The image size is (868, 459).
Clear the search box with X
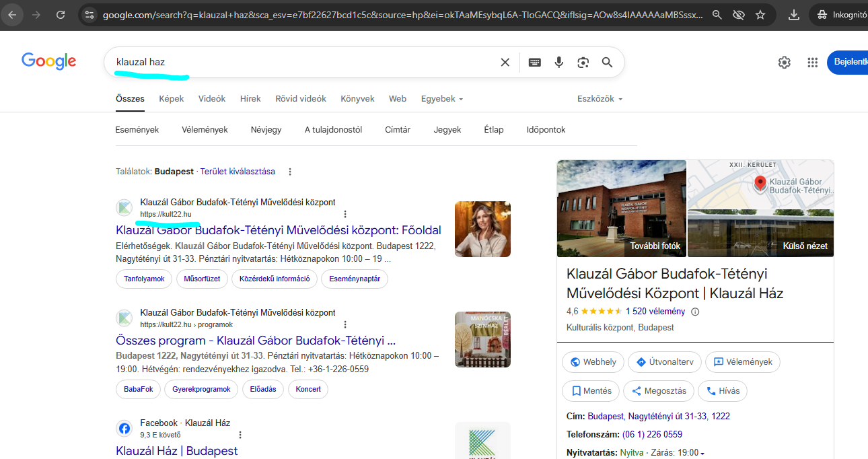pos(505,63)
